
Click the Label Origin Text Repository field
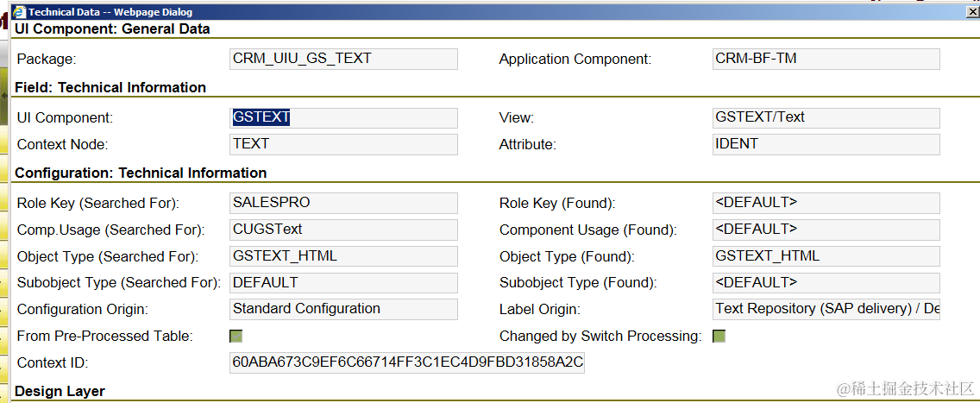826,309
